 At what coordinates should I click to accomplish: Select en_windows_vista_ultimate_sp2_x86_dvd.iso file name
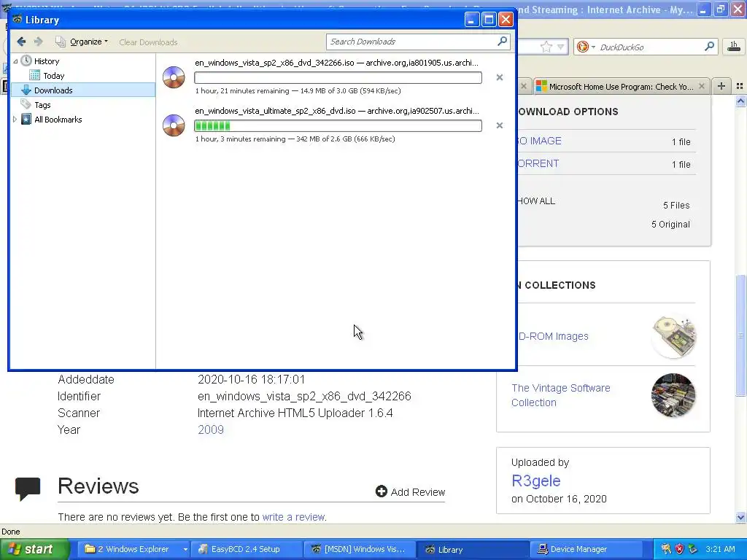(x=275, y=111)
